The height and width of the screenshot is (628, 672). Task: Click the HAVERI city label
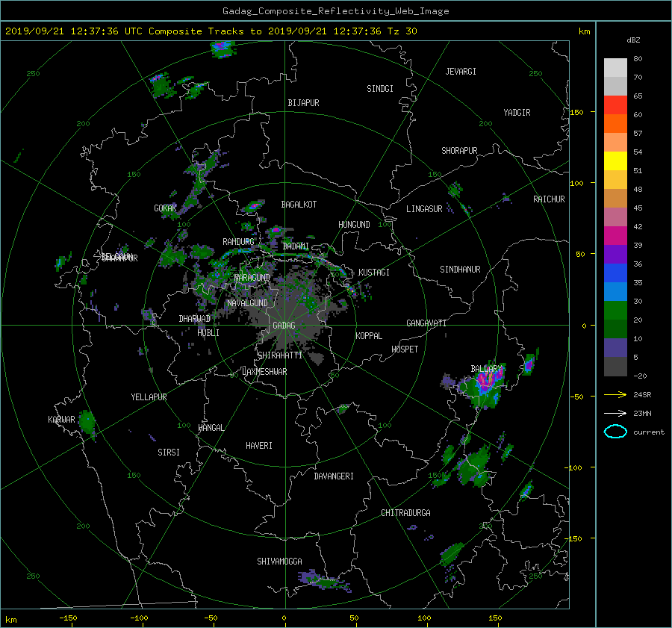(x=259, y=446)
